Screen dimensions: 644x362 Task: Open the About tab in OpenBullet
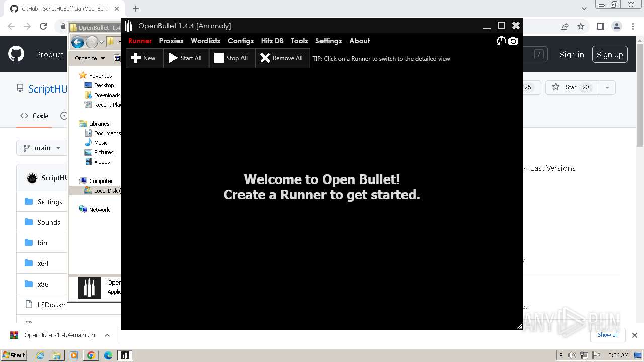click(359, 41)
